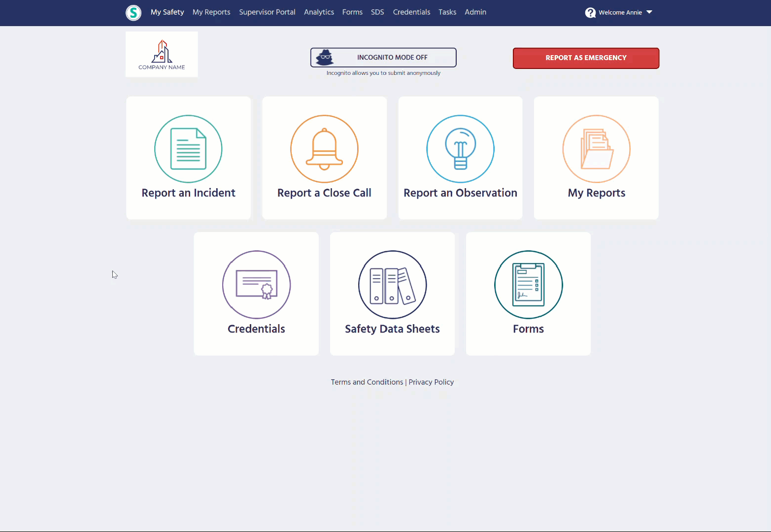Viewport: 771px width, 532px height.
Task: Select the Report an Observation lightbulb icon
Action: [x=460, y=149]
